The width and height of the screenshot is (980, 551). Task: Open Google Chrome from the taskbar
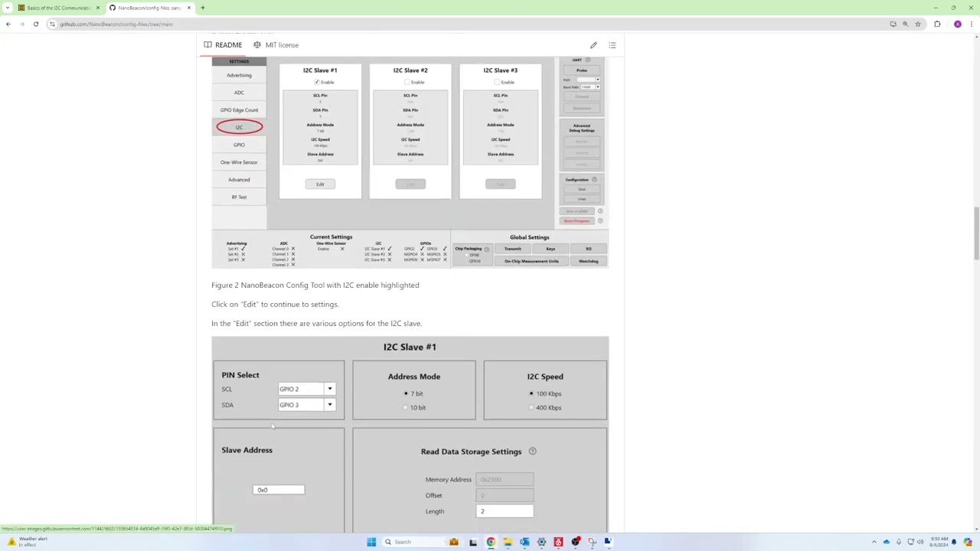coord(491,542)
